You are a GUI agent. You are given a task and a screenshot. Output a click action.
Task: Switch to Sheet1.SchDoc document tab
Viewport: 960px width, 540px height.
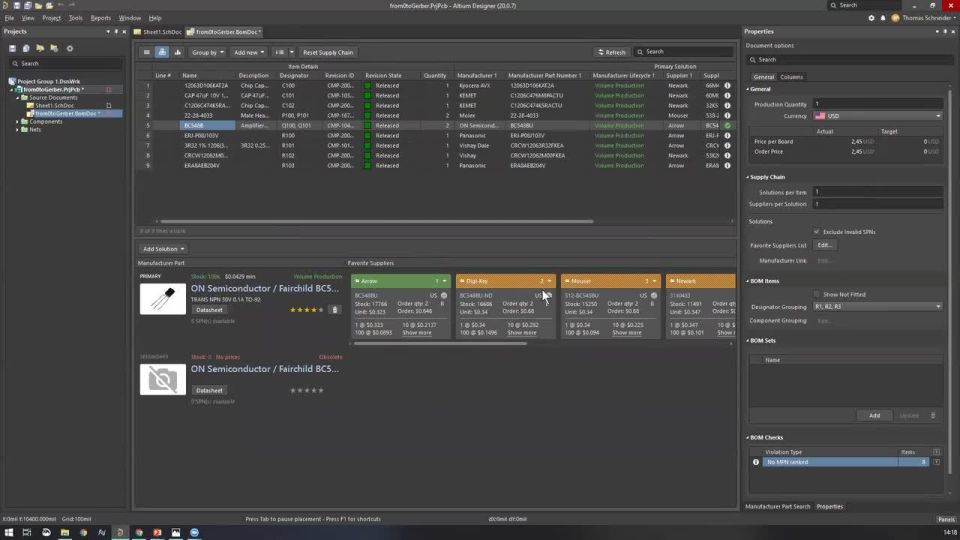click(x=159, y=32)
